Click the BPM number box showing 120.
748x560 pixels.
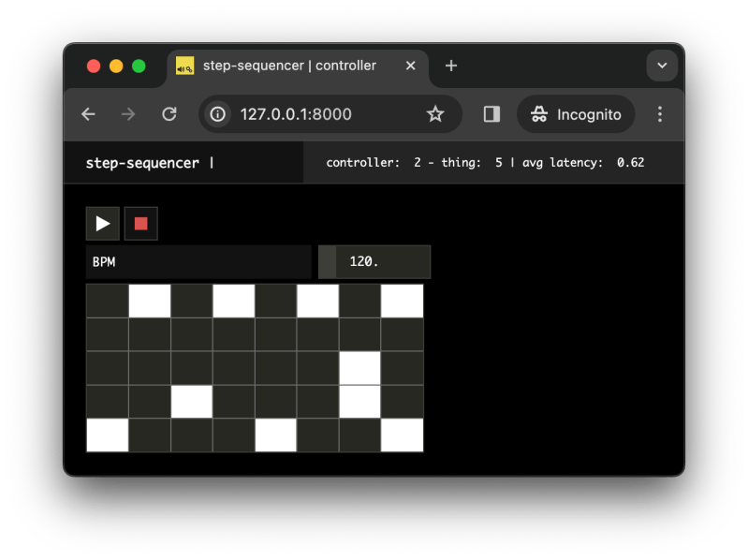click(x=374, y=262)
